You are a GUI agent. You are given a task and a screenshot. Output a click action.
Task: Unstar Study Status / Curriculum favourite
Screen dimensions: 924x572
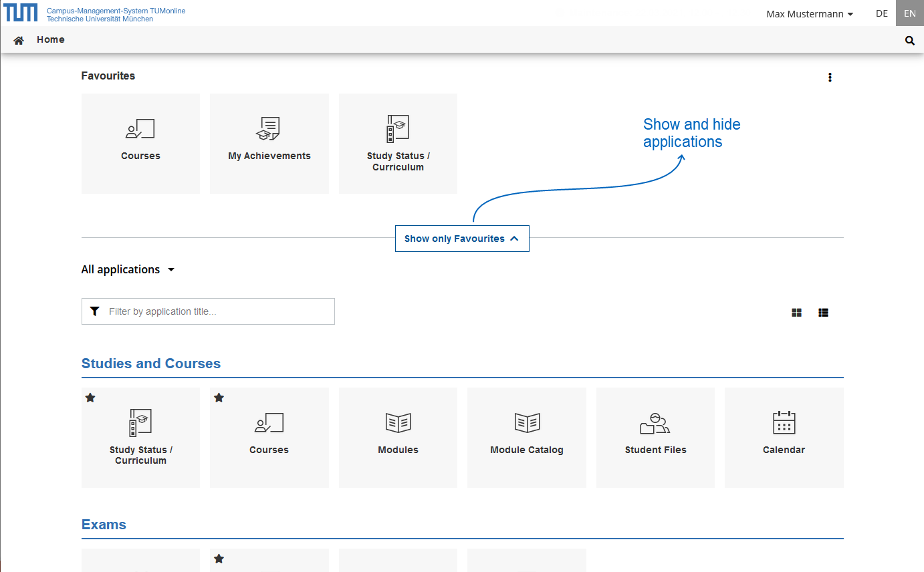coord(90,398)
